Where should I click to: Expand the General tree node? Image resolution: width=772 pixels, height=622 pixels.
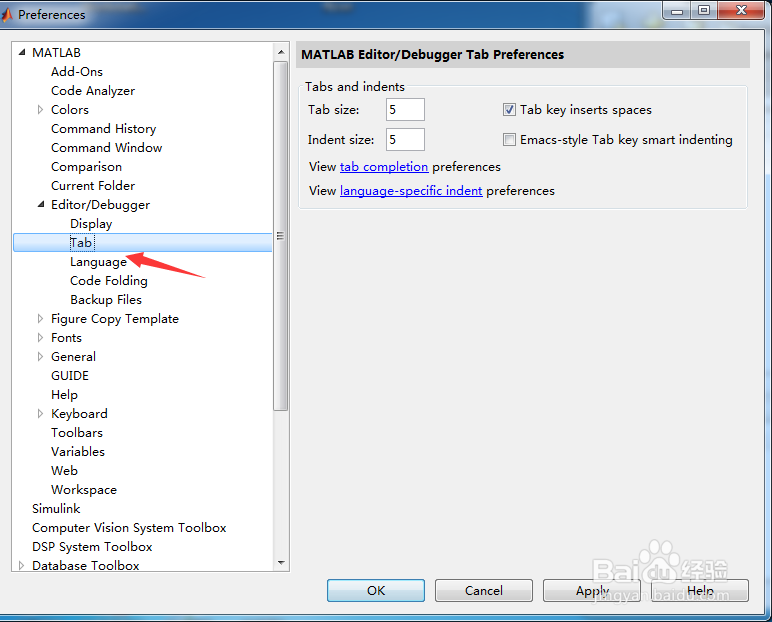click(x=40, y=357)
